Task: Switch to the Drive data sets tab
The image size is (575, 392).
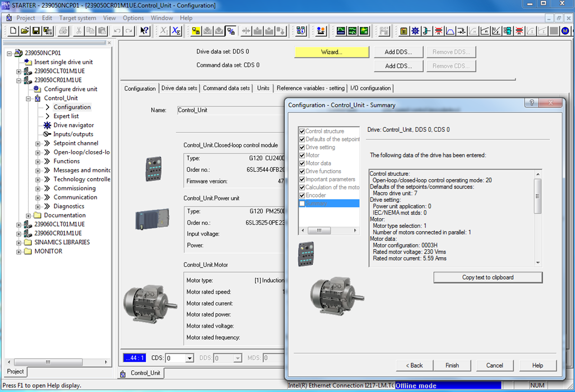Action: pos(179,88)
